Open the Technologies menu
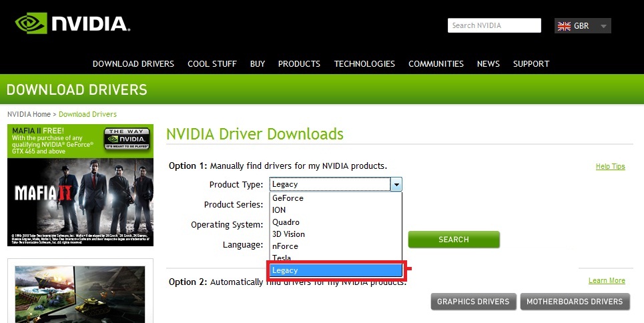This screenshot has height=323, width=644. click(x=364, y=63)
